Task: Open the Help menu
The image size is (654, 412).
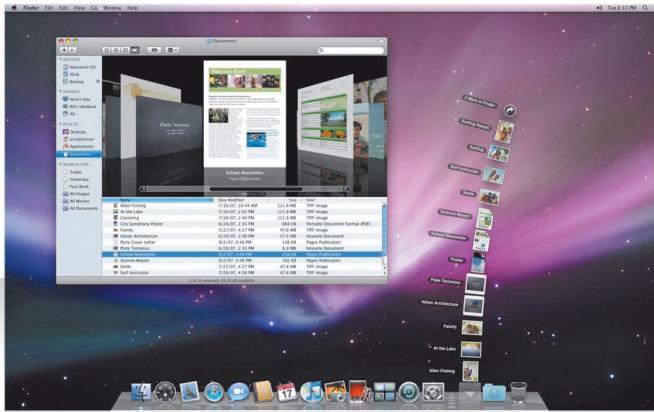Action: point(133,8)
